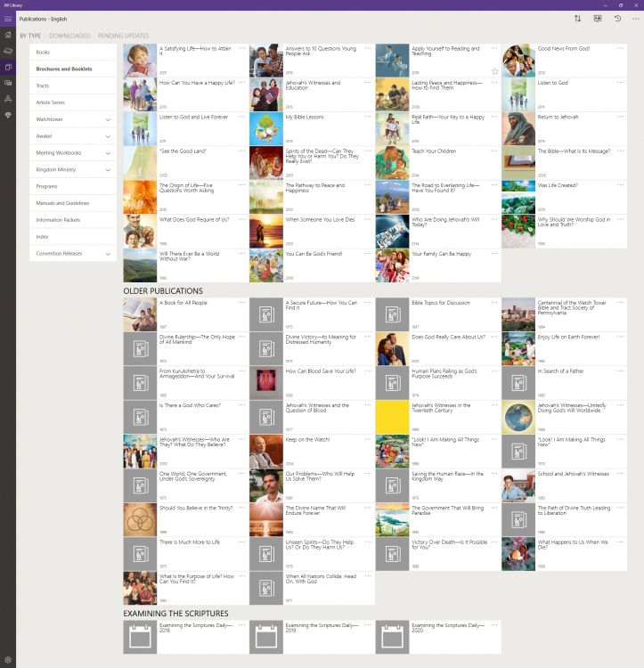Viewport: 644px width, 668px height.
Task: Expand the Awake! category
Action: tap(108, 136)
